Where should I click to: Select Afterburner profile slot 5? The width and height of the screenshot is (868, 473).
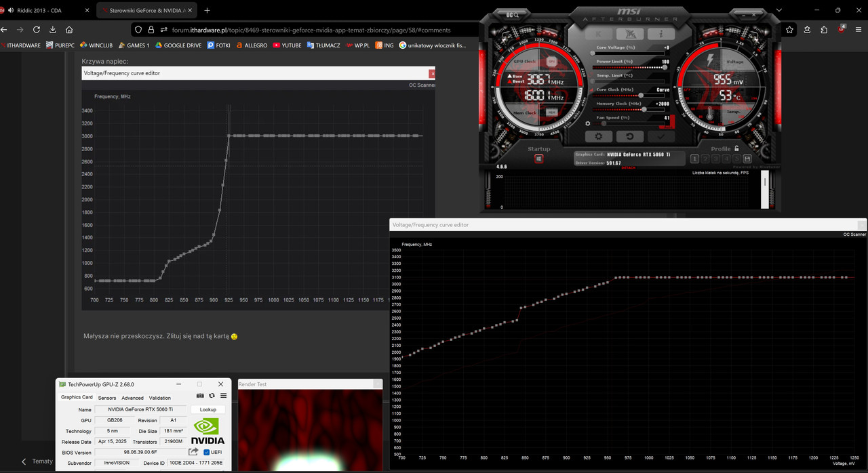point(736,159)
